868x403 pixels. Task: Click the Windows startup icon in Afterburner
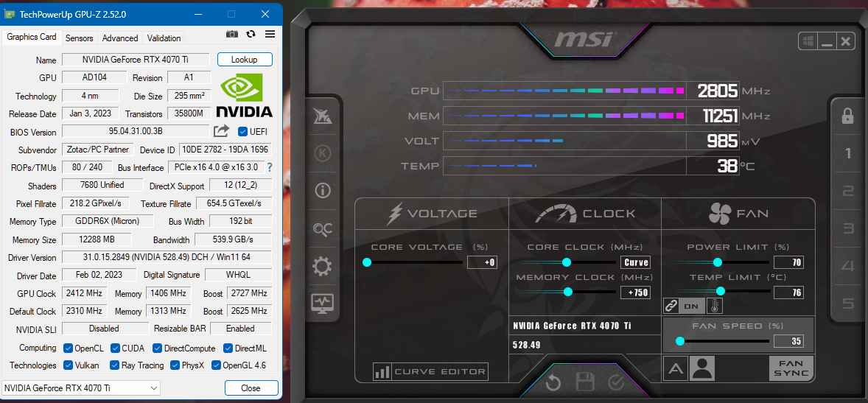808,41
